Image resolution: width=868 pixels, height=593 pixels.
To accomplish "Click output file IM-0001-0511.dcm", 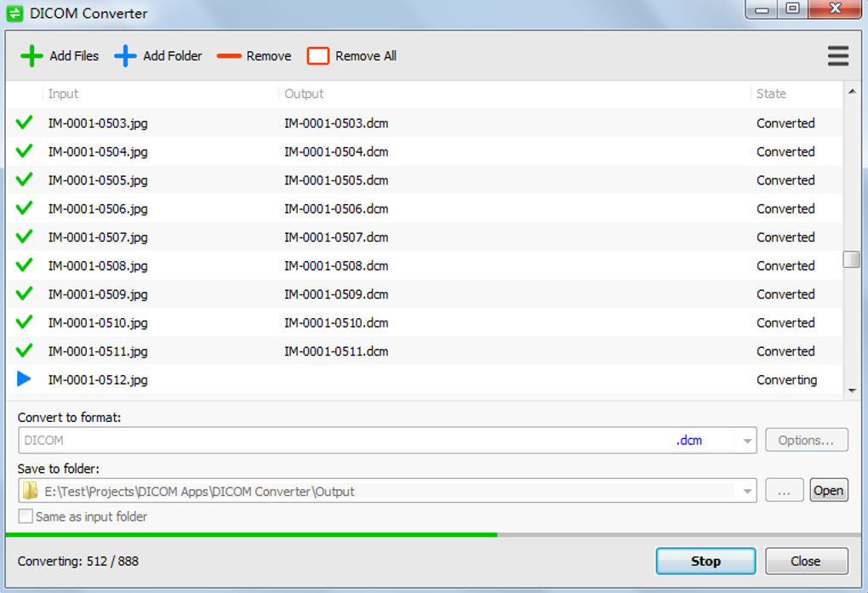I will point(337,351).
